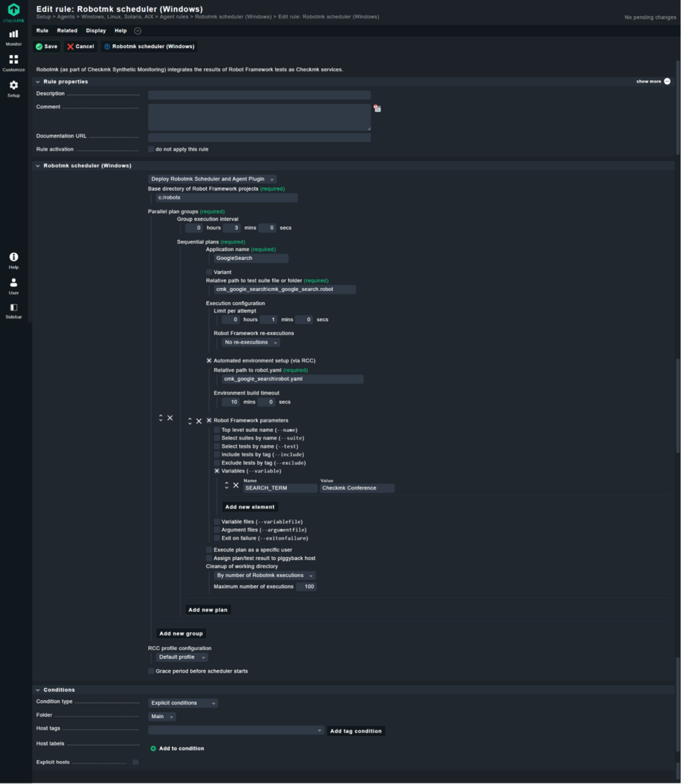Screen dimensions: 681x784
Task: Save the Robotmk scheduler rule
Action: point(47,46)
